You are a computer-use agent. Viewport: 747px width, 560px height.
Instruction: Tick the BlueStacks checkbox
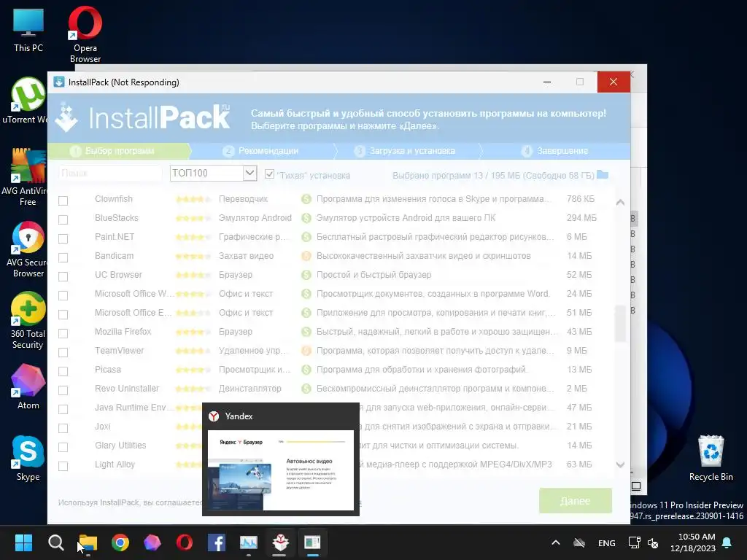63,219
